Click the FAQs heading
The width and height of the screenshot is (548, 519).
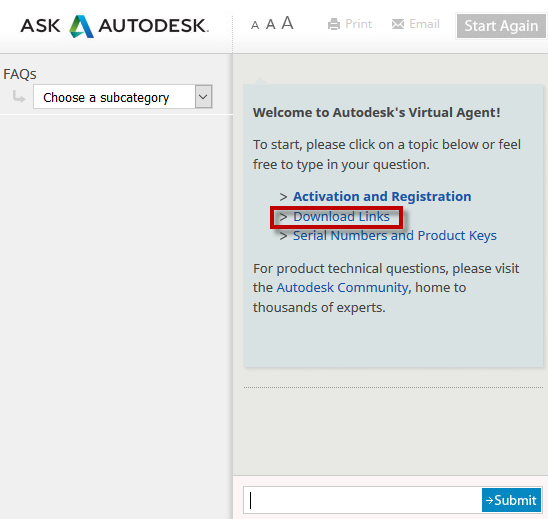coord(20,74)
